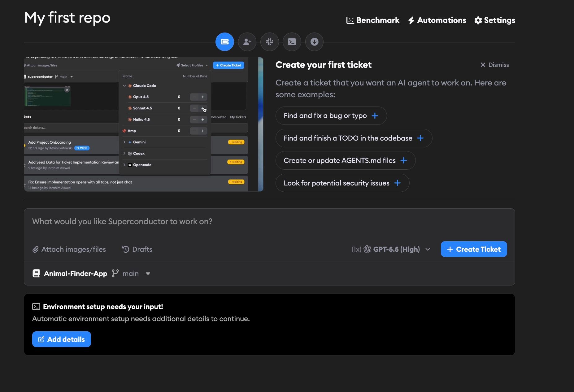Click the (1x) run count label
This screenshot has height=392, width=574.
pos(356,249)
